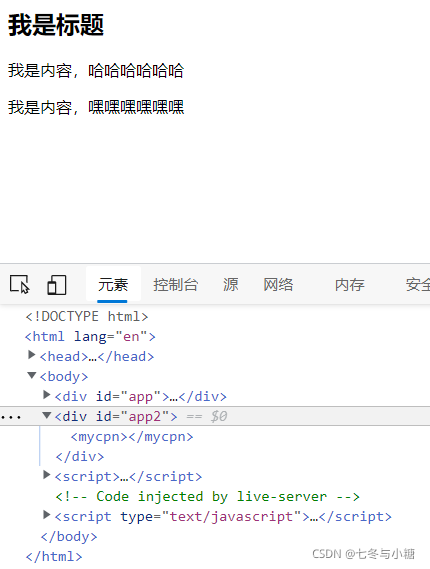The width and height of the screenshot is (430, 569).
Task: Open the three-dot menu beside app2 row
Action: click(x=11, y=418)
